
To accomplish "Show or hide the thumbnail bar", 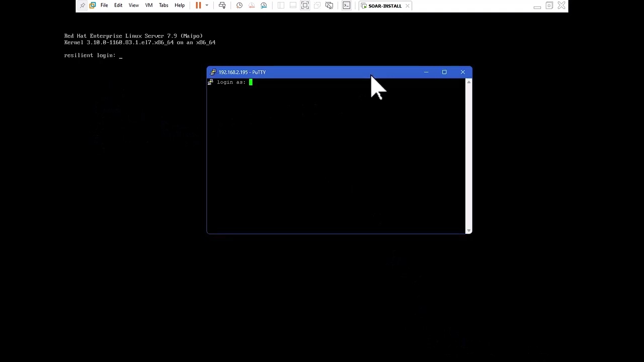I will pyautogui.click(x=293, y=6).
